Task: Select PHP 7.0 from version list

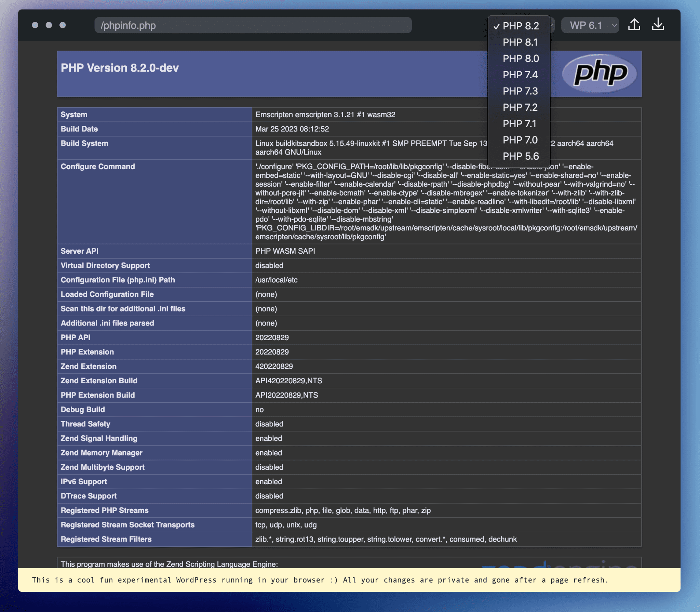Action: 520,140
